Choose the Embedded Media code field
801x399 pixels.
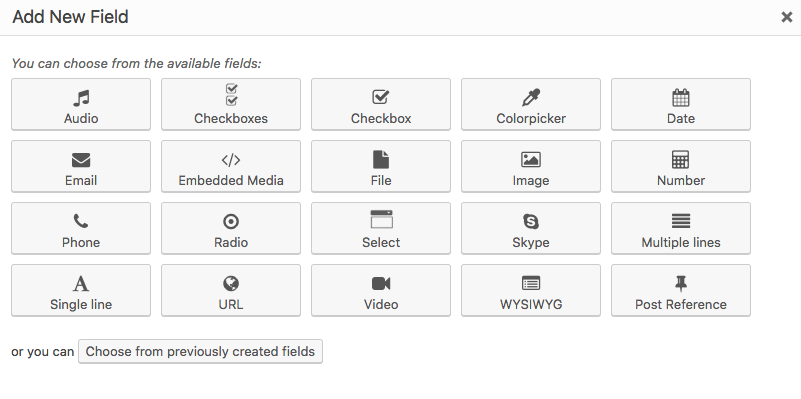[231, 167]
